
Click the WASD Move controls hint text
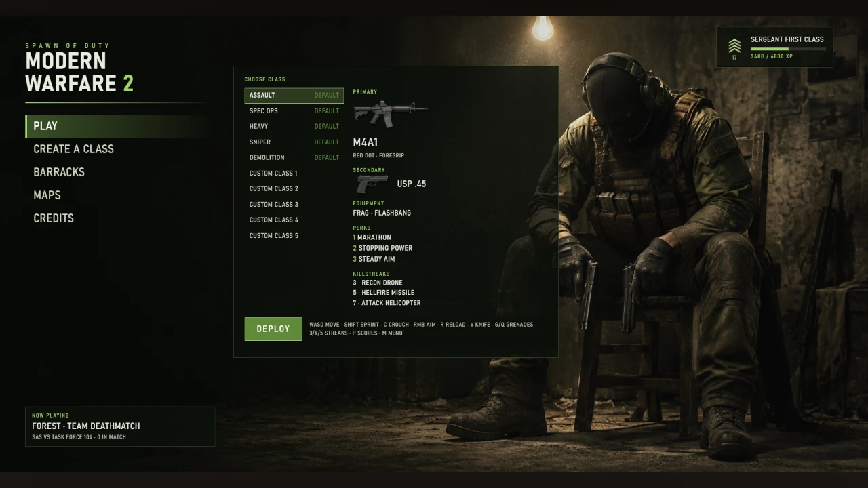[x=422, y=329]
